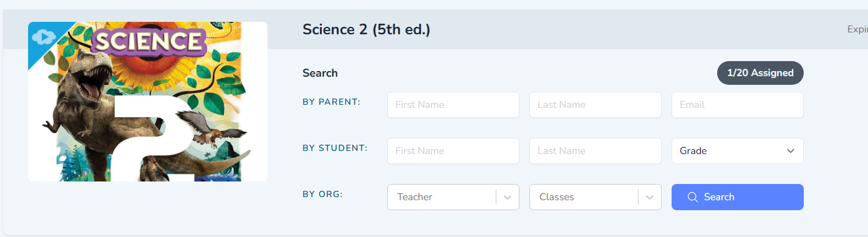Viewport: 868px width, 237px height.
Task: Focus the parent Last Name field
Action: point(596,105)
